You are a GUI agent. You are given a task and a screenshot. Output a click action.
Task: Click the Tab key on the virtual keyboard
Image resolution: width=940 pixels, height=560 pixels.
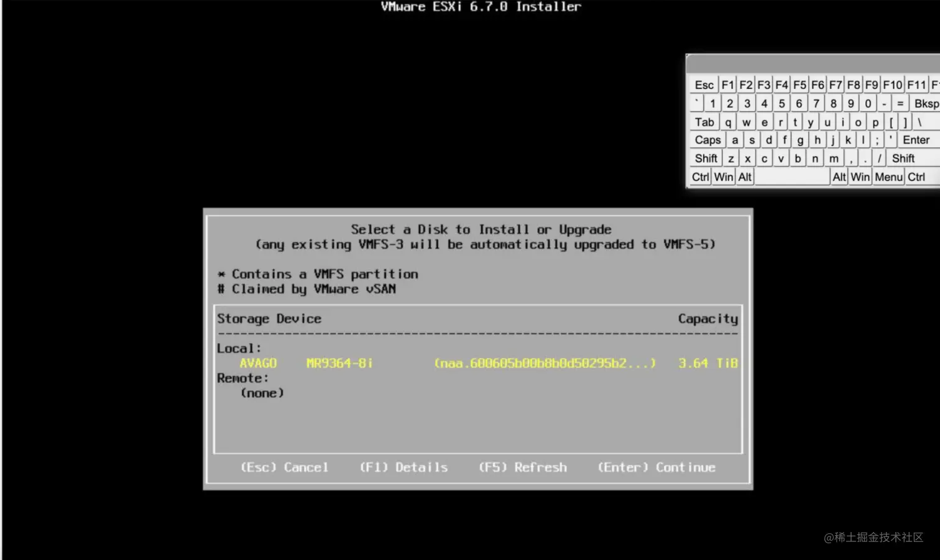[x=704, y=122]
